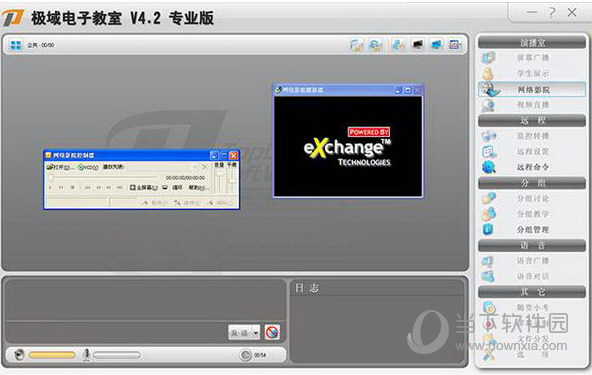Click the black screen toolbar icon
Screen dimensions: 592x375
[x=418, y=45]
